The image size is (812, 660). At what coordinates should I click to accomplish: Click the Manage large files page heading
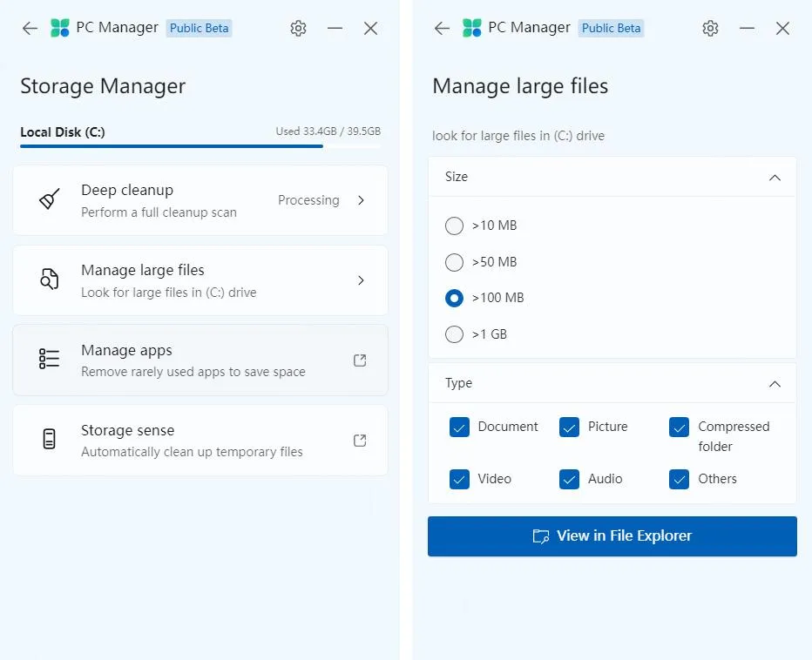click(520, 86)
